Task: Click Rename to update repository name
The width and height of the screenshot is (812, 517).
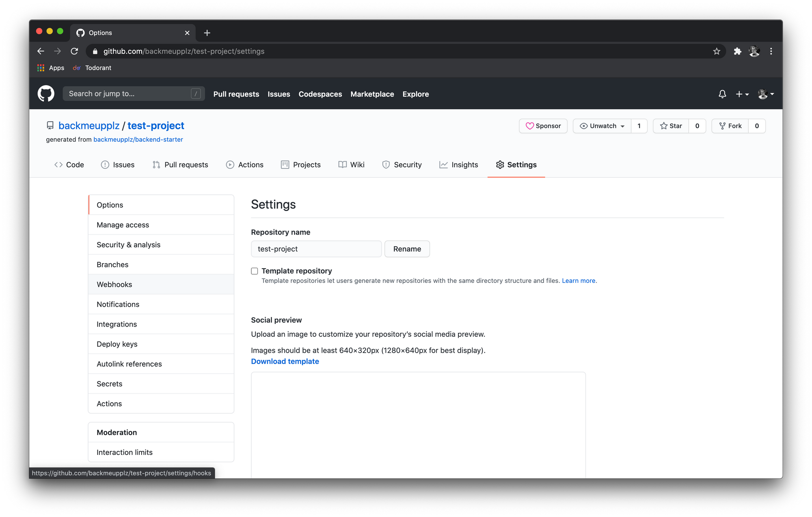Action: [x=407, y=248]
